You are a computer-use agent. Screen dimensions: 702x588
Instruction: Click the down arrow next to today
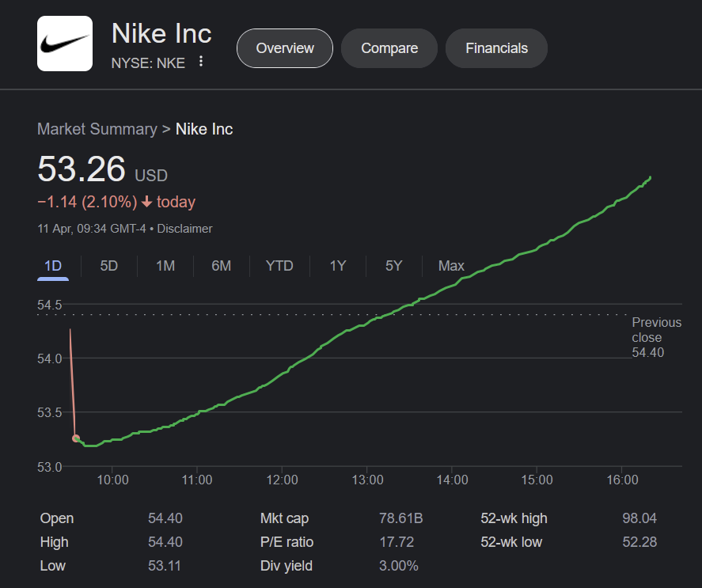tap(146, 202)
